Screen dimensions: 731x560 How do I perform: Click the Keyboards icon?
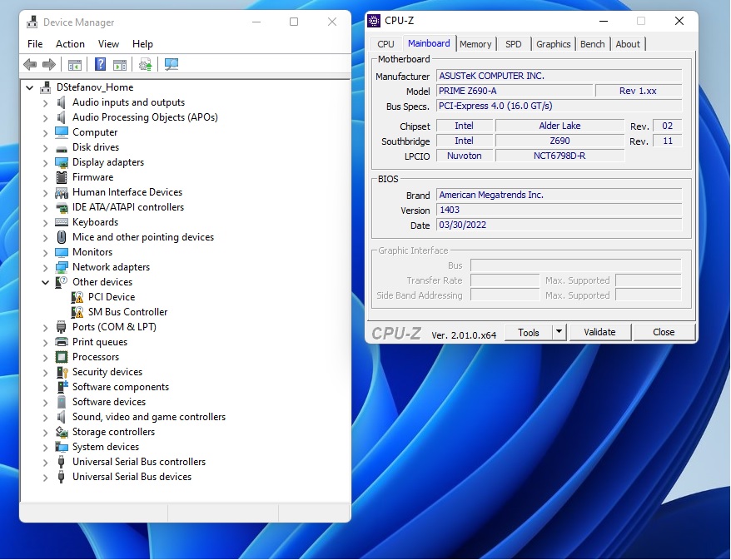pyautogui.click(x=61, y=222)
